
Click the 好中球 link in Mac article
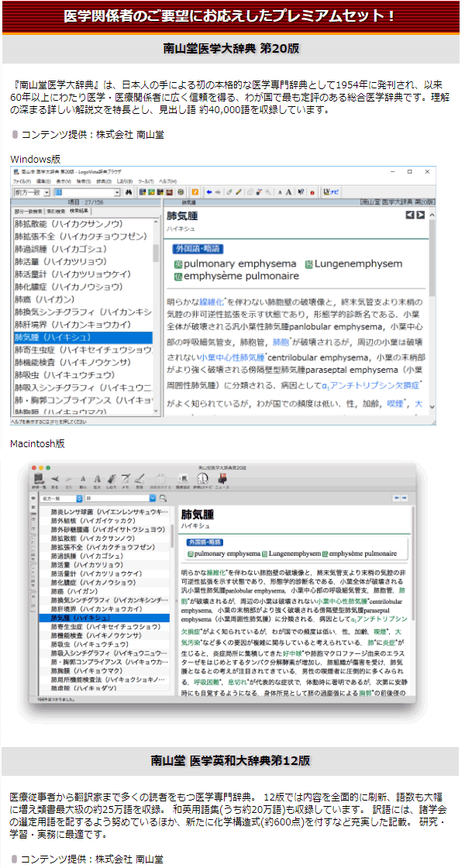click(x=292, y=654)
